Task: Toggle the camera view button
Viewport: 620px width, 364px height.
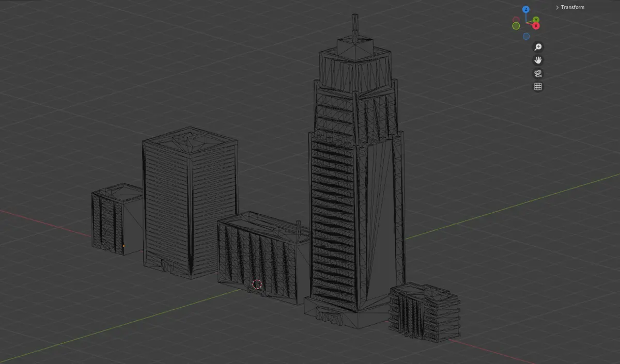Action: point(538,73)
